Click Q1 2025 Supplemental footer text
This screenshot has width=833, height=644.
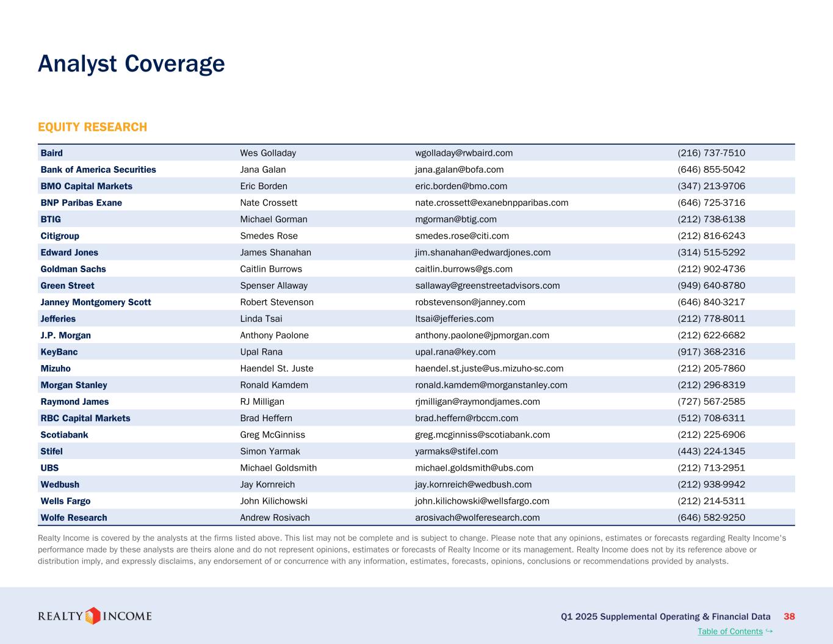665,617
